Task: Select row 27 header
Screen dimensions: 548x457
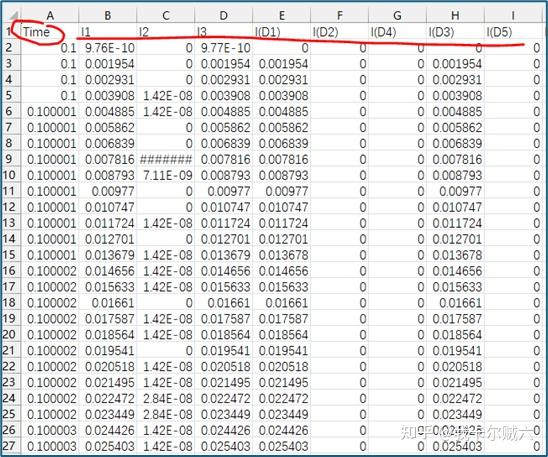Action: [10, 446]
